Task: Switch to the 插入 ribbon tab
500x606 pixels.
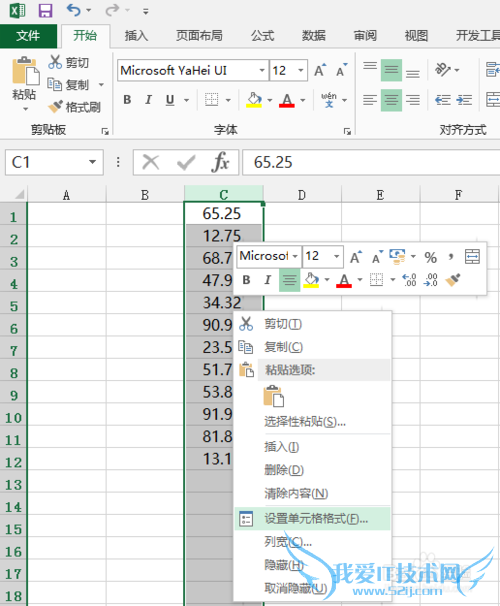Action: point(136,36)
